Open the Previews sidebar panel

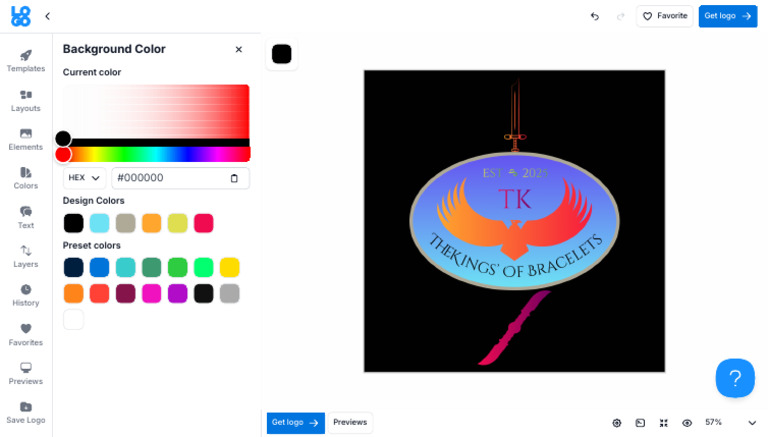point(25,374)
